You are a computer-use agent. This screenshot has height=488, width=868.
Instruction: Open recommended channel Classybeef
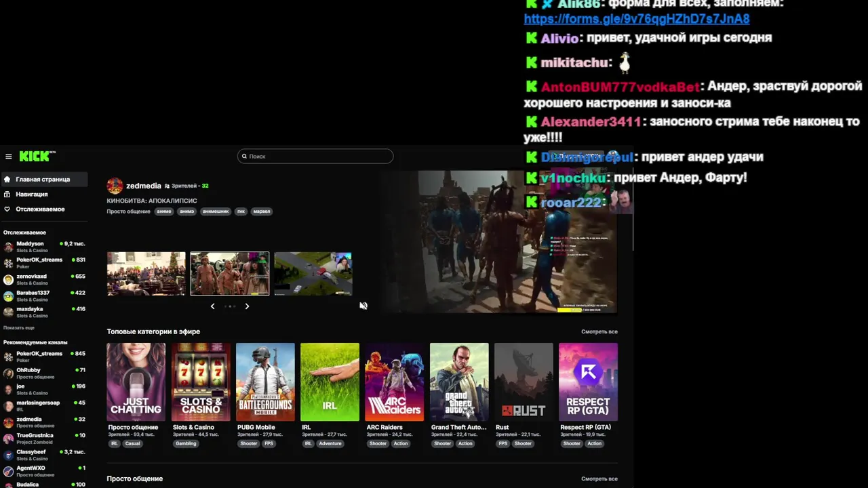(x=44, y=454)
